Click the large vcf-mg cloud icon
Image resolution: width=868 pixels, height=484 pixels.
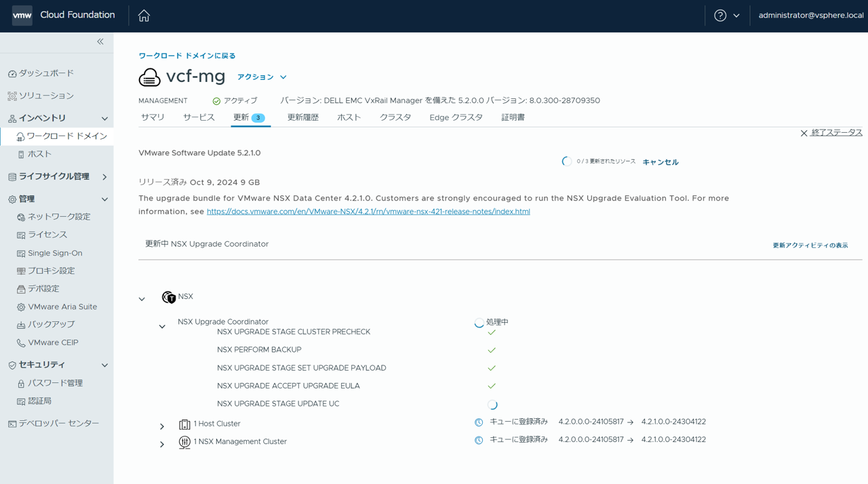tap(150, 77)
